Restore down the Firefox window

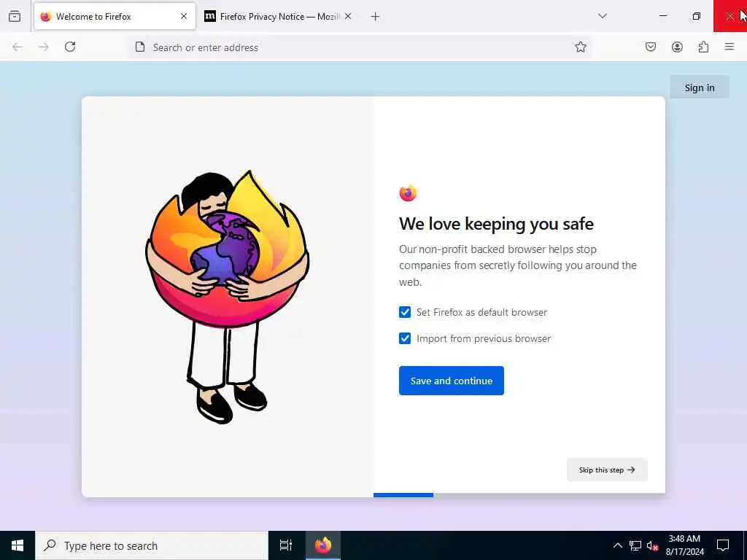697,16
